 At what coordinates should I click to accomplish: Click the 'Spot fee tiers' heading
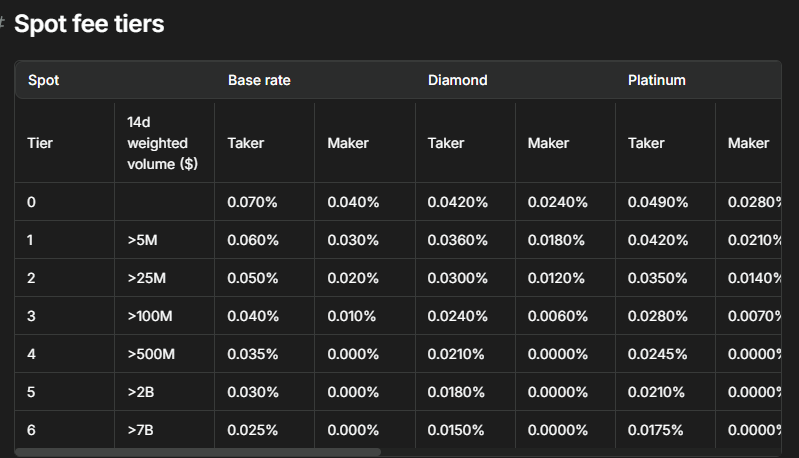click(x=89, y=24)
